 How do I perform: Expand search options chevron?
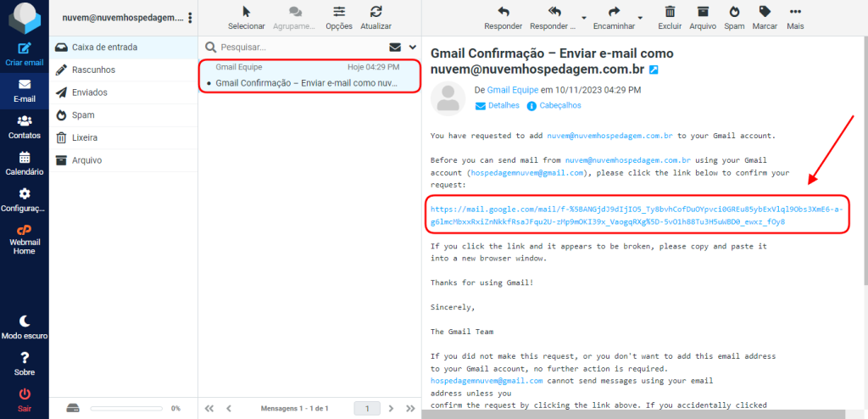[x=412, y=47]
